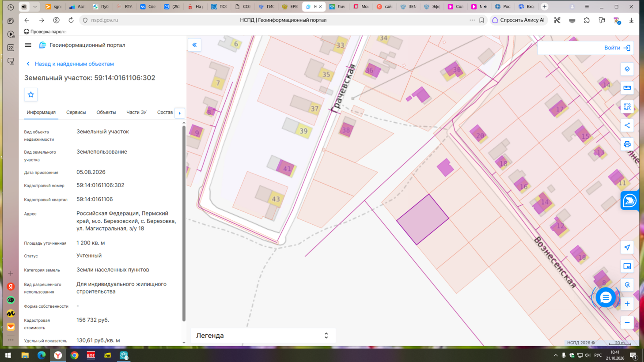Add the land plot to favorites with the star
Viewport: 644px width, 362px height.
(x=31, y=94)
